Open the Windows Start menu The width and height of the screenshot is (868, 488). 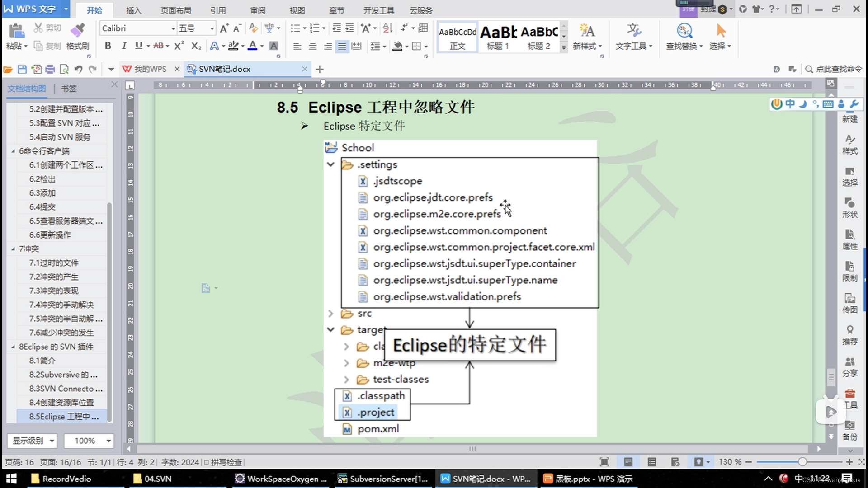[11, 479]
